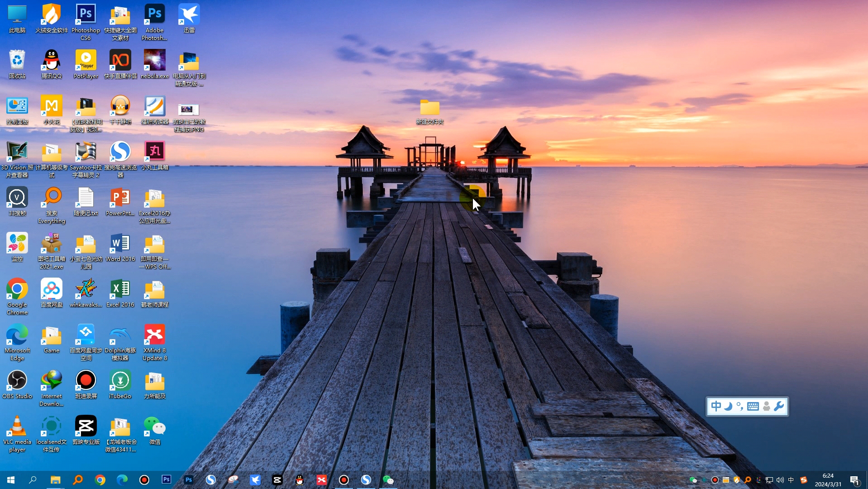Screen dimensions: 868x489
Task: Open the Start menu
Action: [10, 480]
